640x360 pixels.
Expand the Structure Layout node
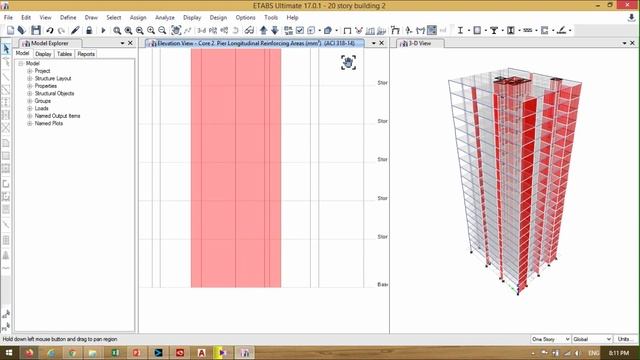[29, 78]
